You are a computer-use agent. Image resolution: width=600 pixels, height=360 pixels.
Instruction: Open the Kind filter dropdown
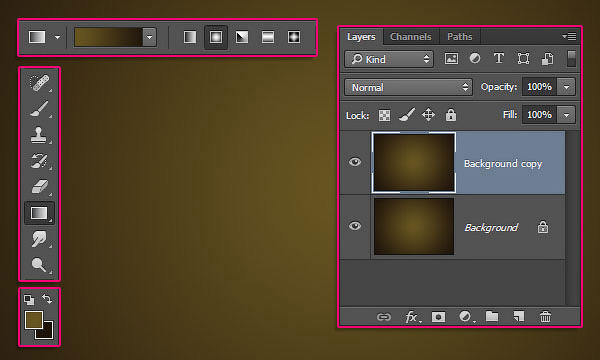[x=389, y=59]
